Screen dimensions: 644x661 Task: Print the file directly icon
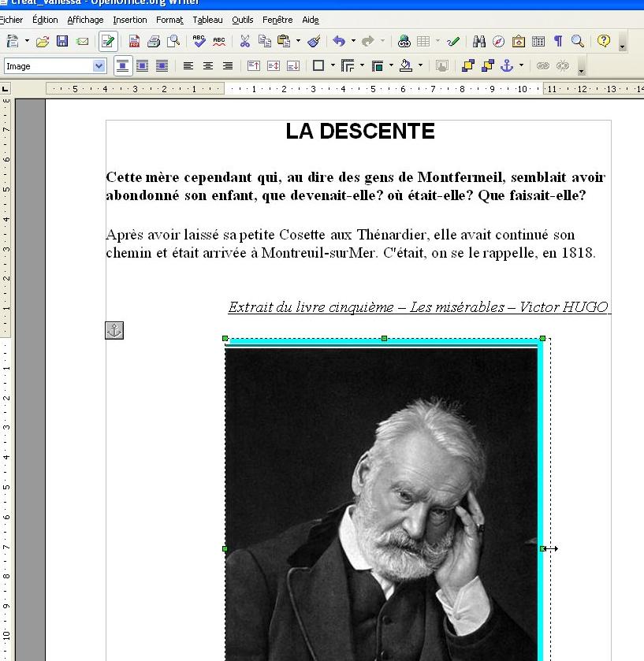[x=154, y=41]
